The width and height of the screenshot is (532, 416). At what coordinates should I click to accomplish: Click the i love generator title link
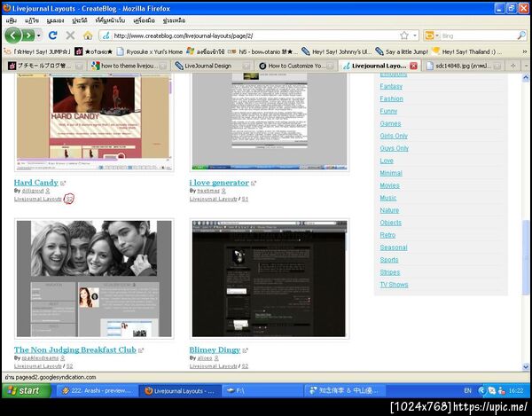pos(219,183)
